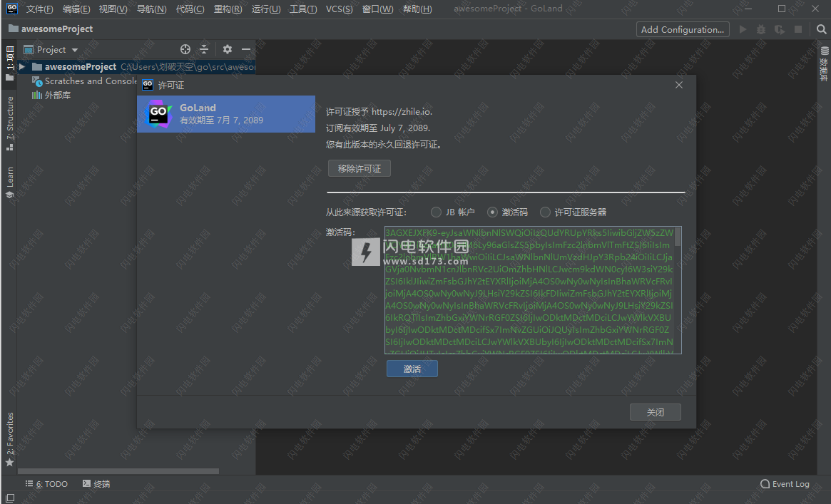Viewport: 831px width, 504px height.
Task: Click the 'July 7, 2089' subscription expiry text
Action: coord(405,128)
